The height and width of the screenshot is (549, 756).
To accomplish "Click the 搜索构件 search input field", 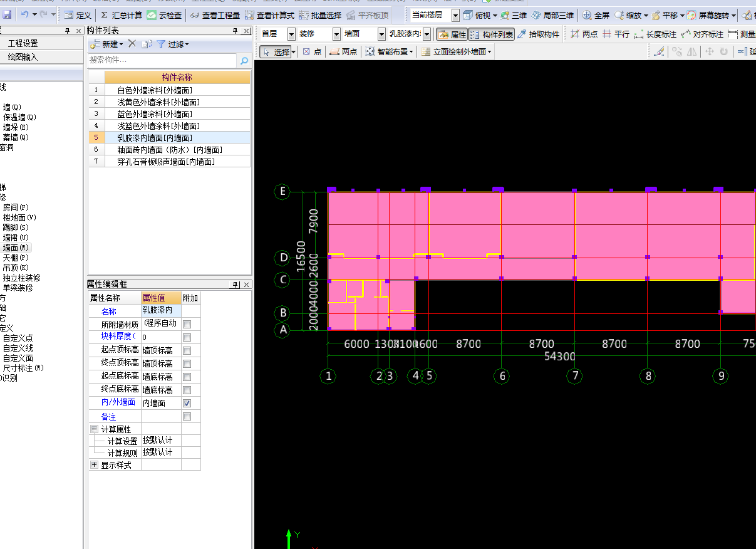I will pyautogui.click(x=162, y=60).
